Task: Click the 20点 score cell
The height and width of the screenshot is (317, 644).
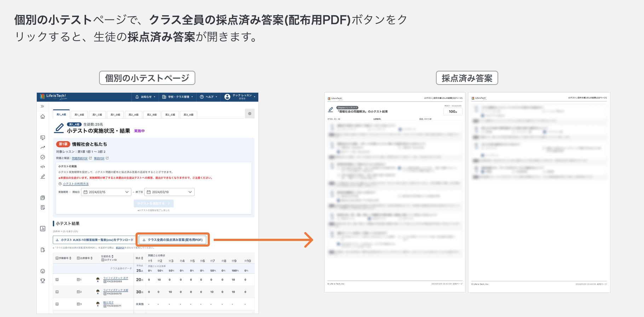Action: pos(139,280)
